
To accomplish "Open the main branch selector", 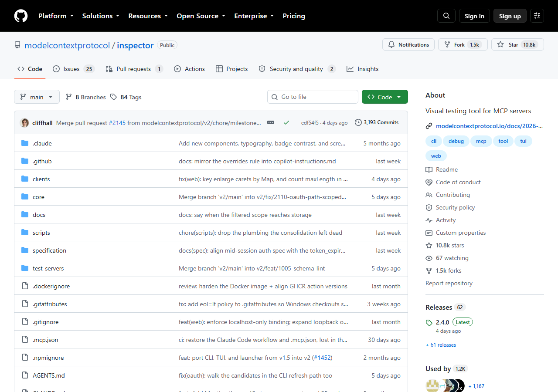I will click(37, 97).
